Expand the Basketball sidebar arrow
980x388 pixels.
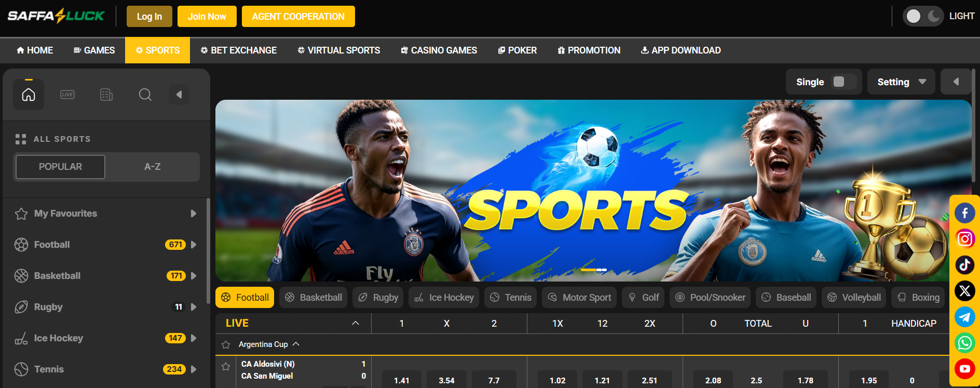click(x=194, y=276)
